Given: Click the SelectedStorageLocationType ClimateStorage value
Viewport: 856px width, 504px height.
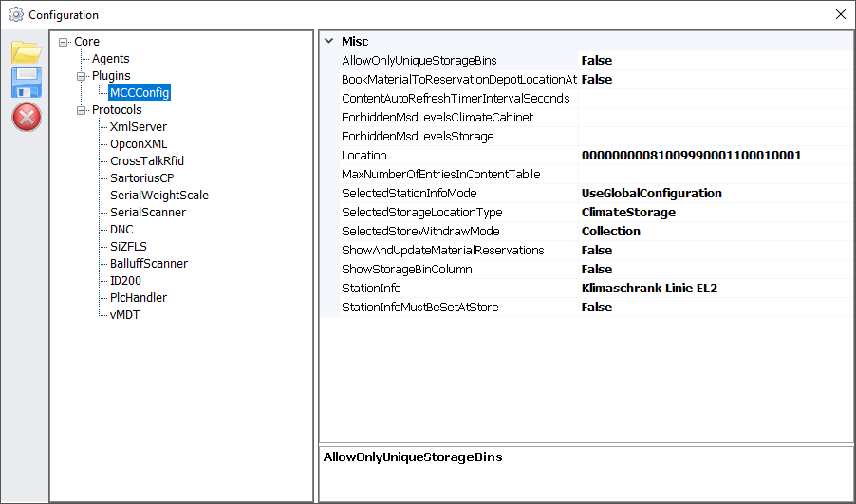Looking at the screenshot, I should point(628,213).
